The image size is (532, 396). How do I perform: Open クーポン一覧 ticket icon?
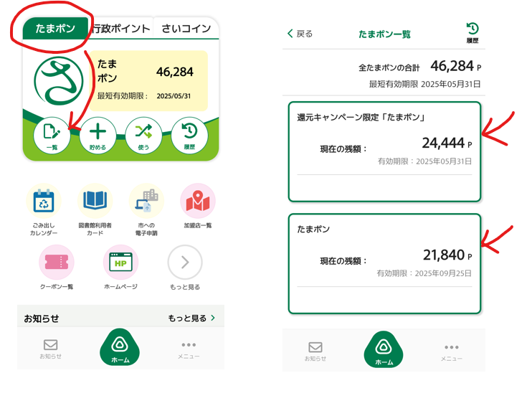57,263
